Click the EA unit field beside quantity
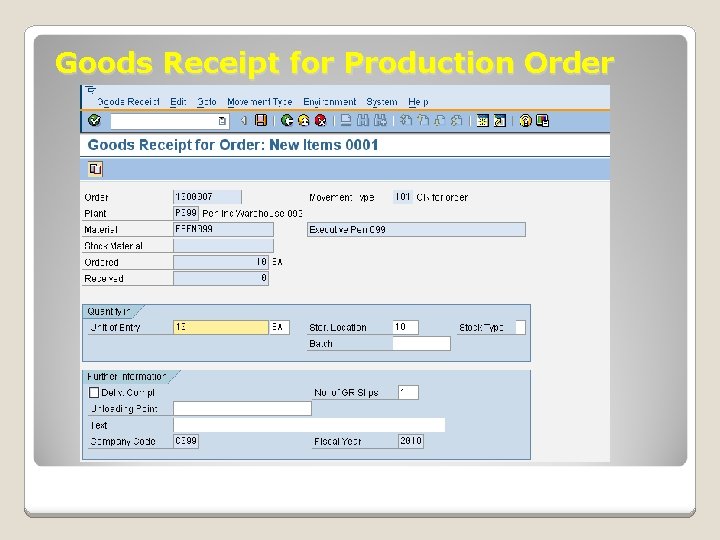Image resolution: width=720 pixels, height=540 pixels. tap(280, 327)
